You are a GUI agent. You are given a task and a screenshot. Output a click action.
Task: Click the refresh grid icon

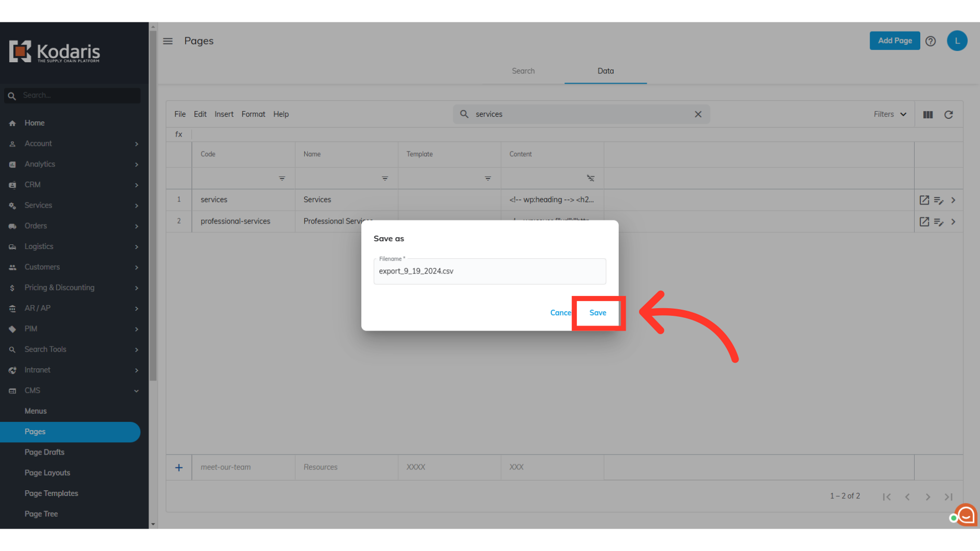coord(948,114)
